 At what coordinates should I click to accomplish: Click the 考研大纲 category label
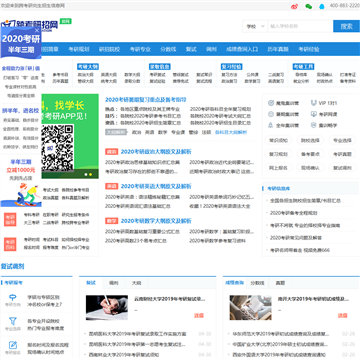point(88,66)
